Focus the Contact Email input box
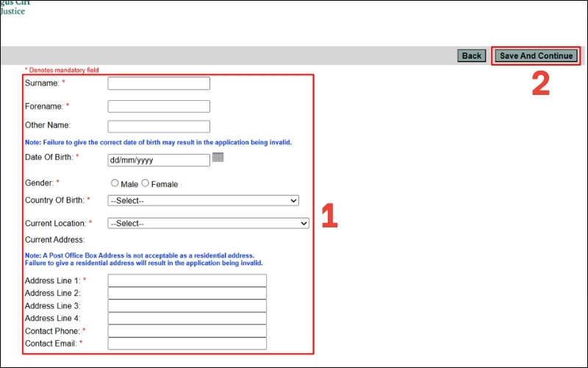Screen dimensions: 588x368 coord(187,343)
